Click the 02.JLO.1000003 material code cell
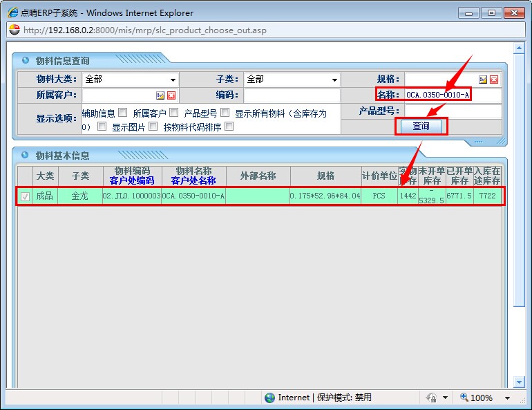Screen dimensions: 532x410 coord(132,196)
